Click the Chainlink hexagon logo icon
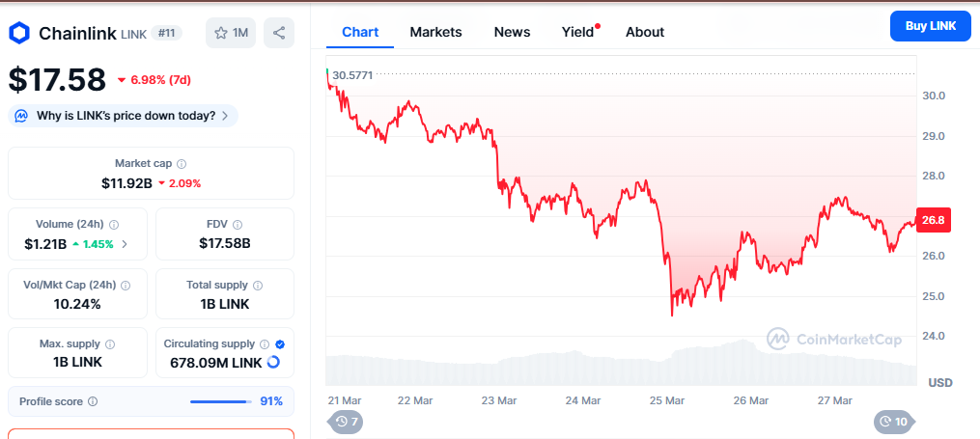Image resolution: width=980 pixels, height=439 pixels. [19, 33]
